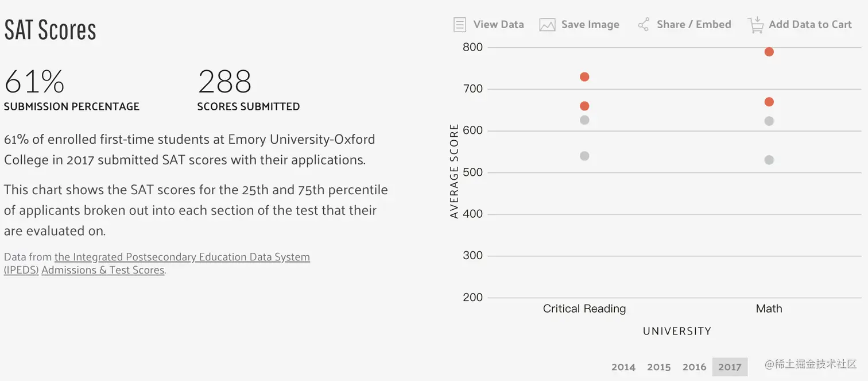Click the lowest gray Critical Reading dot
868x381 pixels.
[x=584, y=156]
